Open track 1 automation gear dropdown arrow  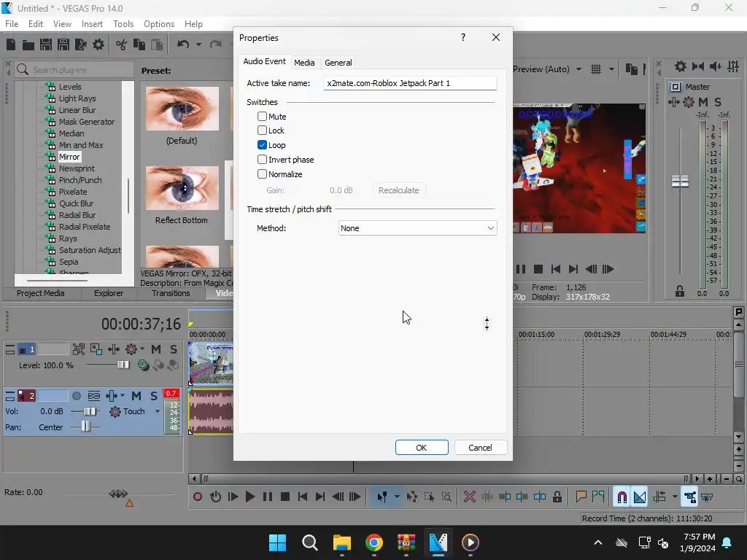142,349
